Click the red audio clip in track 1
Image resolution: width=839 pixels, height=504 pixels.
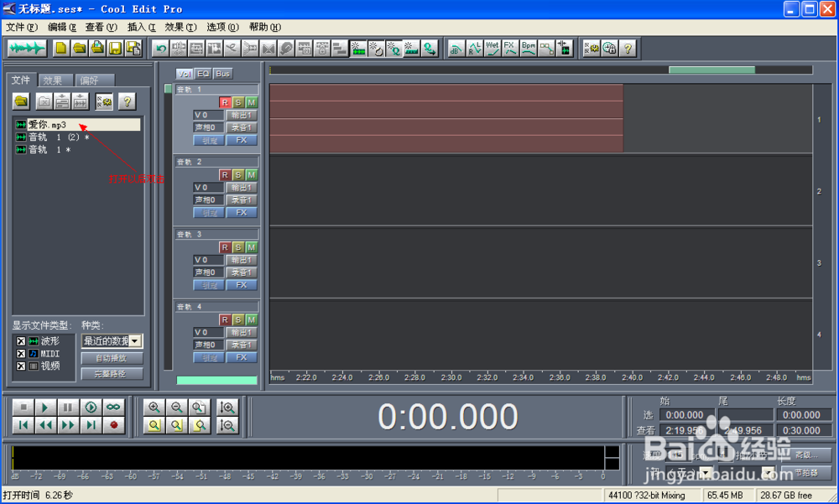pos(446,118)
